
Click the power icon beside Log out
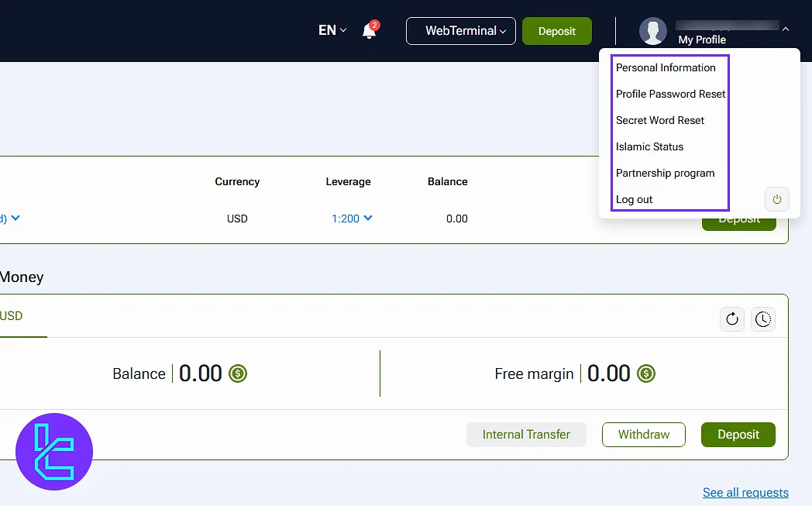click(x=776, y=199)
